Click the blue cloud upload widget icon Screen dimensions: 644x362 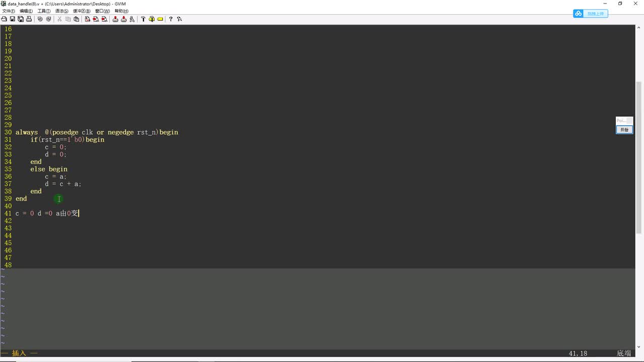[579, 14]
